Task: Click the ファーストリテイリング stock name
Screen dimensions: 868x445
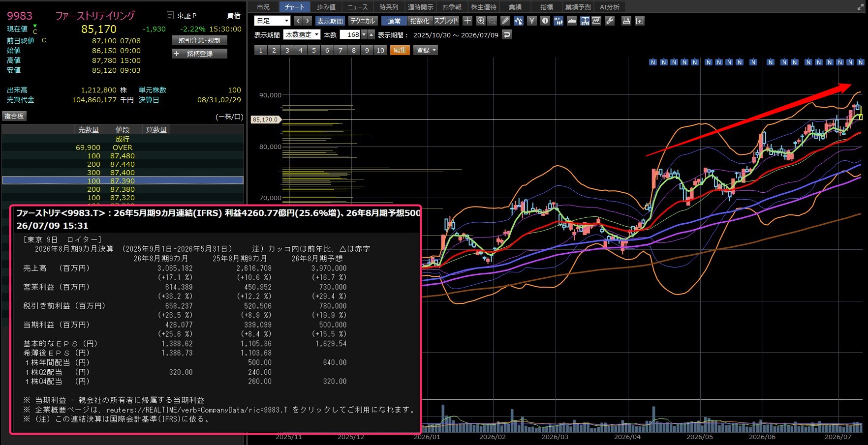Action: click(94, 16)
